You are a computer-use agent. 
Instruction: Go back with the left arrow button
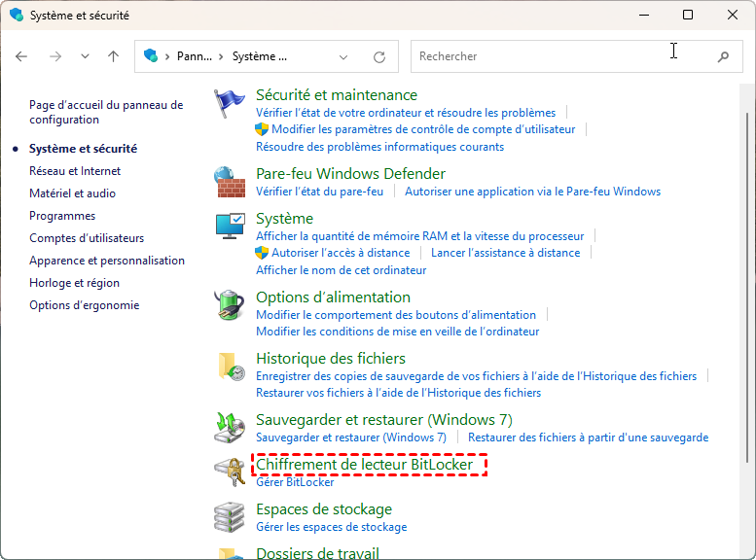tap(21, 56)
